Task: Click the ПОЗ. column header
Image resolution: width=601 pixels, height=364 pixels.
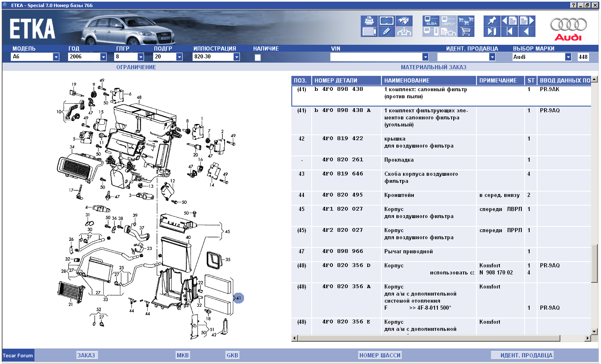Action: 300,80
